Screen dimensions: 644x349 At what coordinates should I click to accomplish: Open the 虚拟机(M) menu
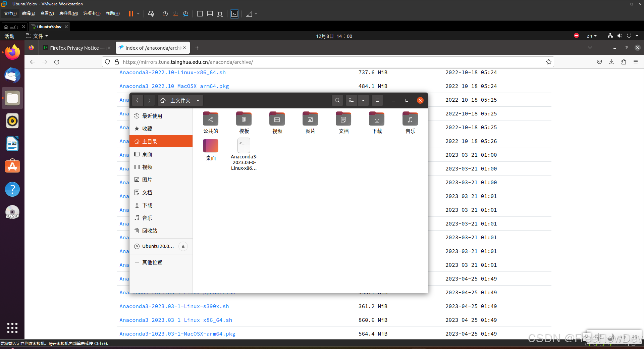coord(68,13)
